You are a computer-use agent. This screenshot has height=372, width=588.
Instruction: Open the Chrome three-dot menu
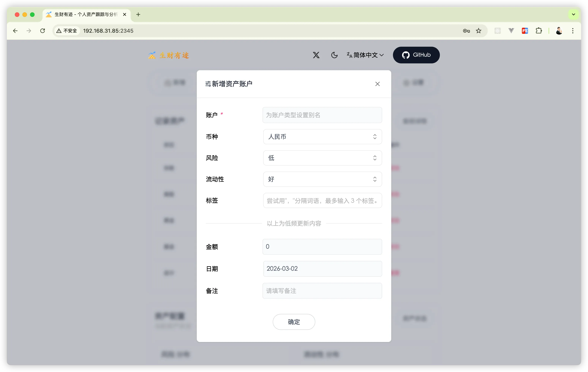[x=573, y=31]
